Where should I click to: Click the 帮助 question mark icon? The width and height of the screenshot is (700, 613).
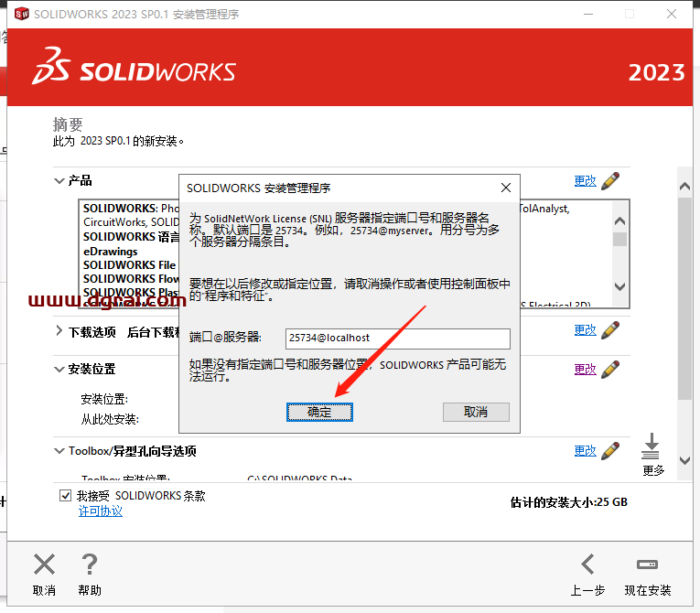(90, 565)
